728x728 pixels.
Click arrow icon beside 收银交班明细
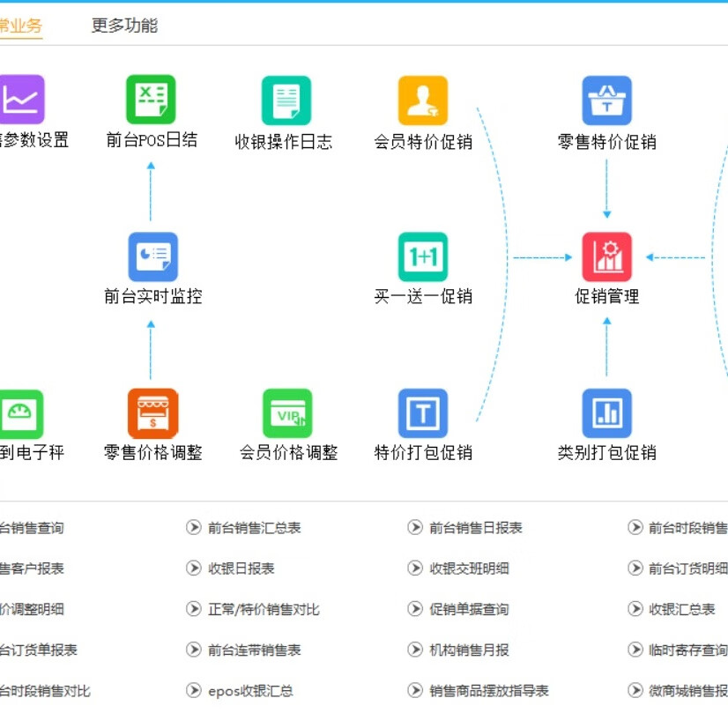pos(415,568)
